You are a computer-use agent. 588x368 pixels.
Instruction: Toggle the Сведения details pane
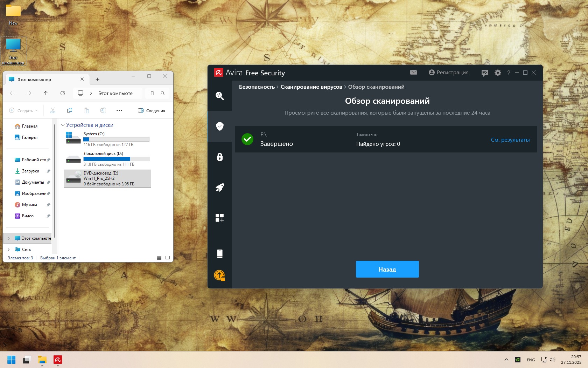[152, 111]
